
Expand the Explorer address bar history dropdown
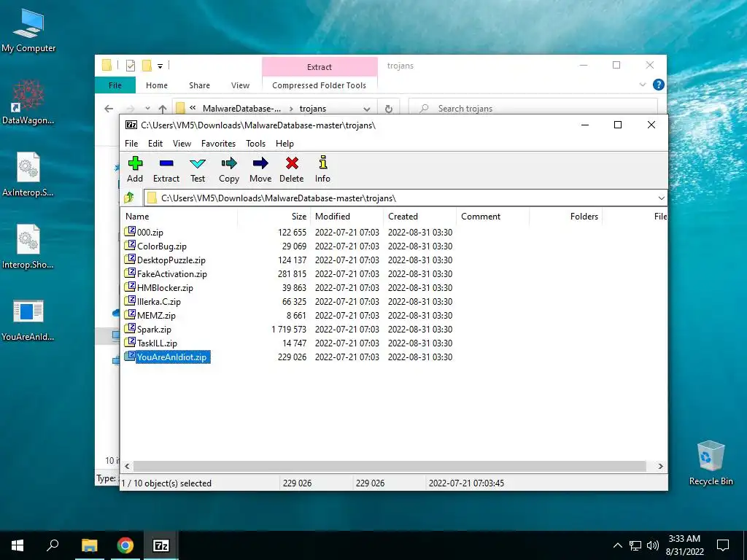pos(366,109)
